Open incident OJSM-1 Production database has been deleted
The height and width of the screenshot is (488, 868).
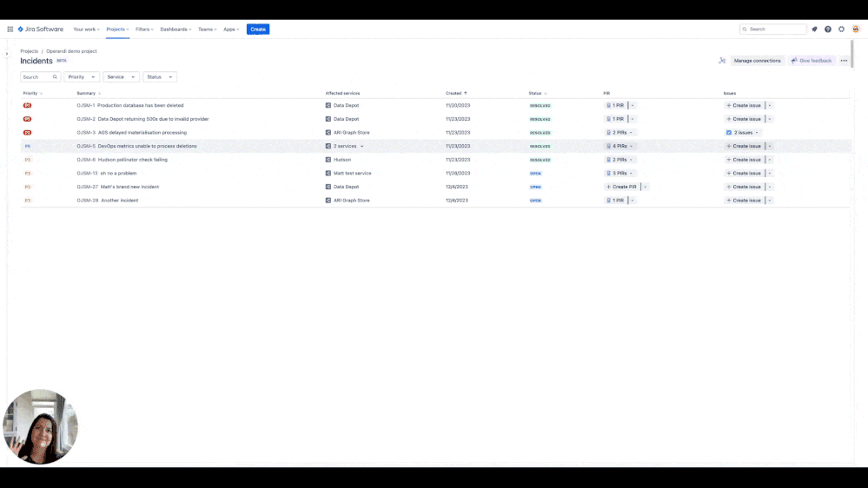tap(130, 105)
